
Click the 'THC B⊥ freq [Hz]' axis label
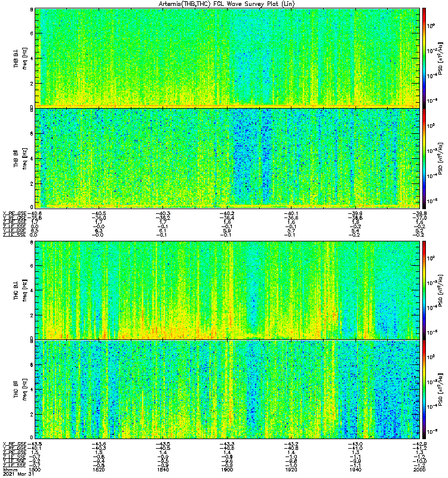coord(20,290)
